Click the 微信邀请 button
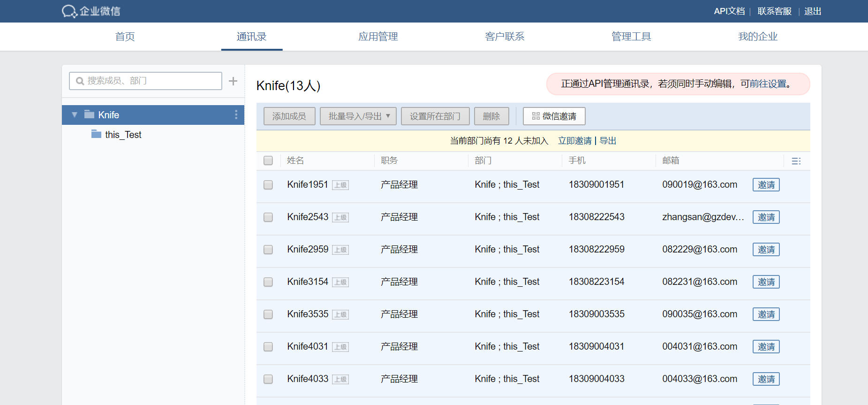This screenshot has height=405, width=868. (554, 116)
